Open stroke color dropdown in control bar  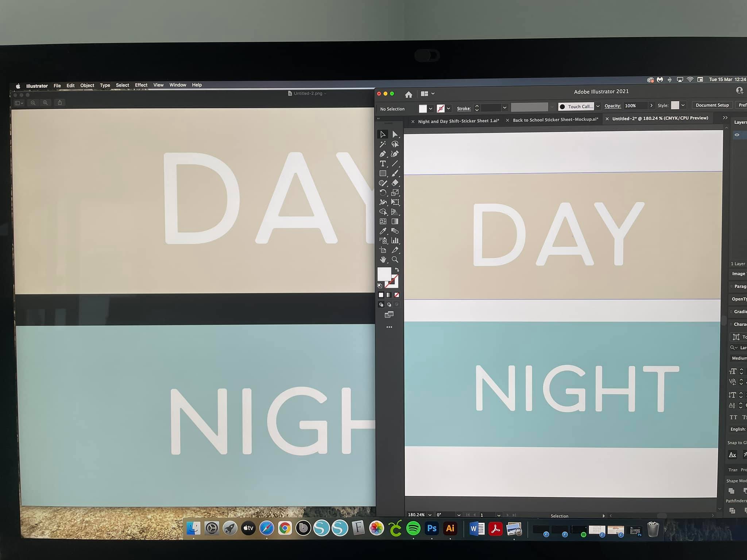449,108
